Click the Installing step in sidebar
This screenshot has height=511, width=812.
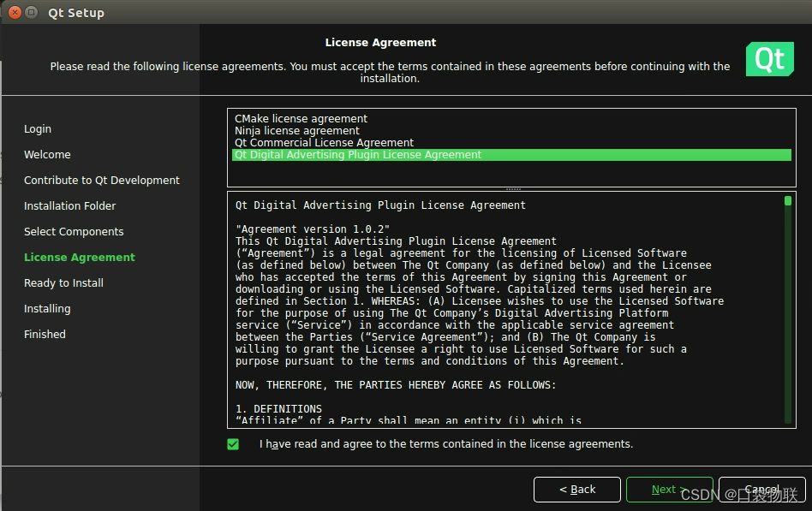(47, 308)
